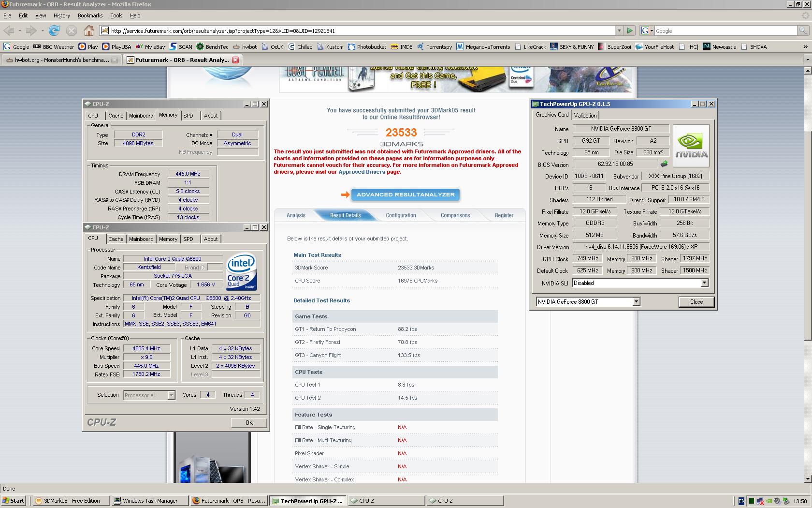Image resolution: width=812 pixels, height=508 pixels.
Task: Click the Firefox Forward arrow button
Action: pyautogui.click(x=31, y=31)
